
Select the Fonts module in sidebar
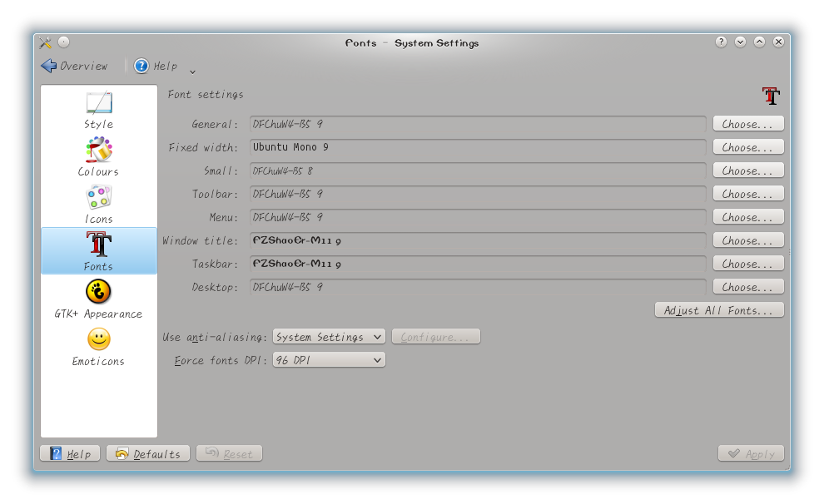(x=99, y=251)
